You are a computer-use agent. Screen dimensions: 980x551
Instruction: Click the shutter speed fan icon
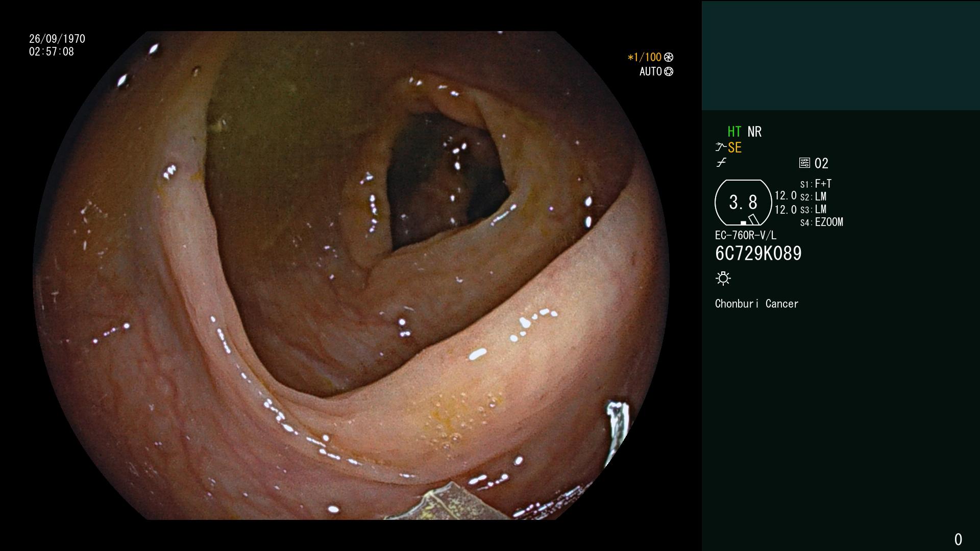coord(669,57)
